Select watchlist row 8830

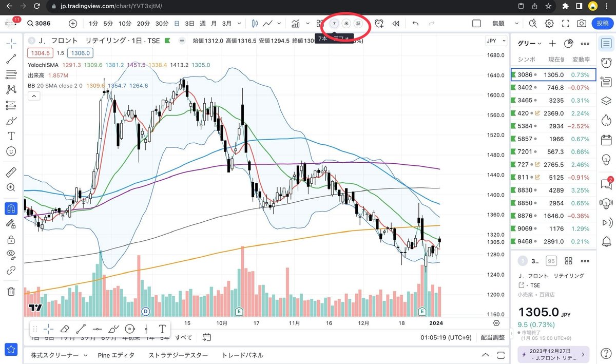(553, 190)
